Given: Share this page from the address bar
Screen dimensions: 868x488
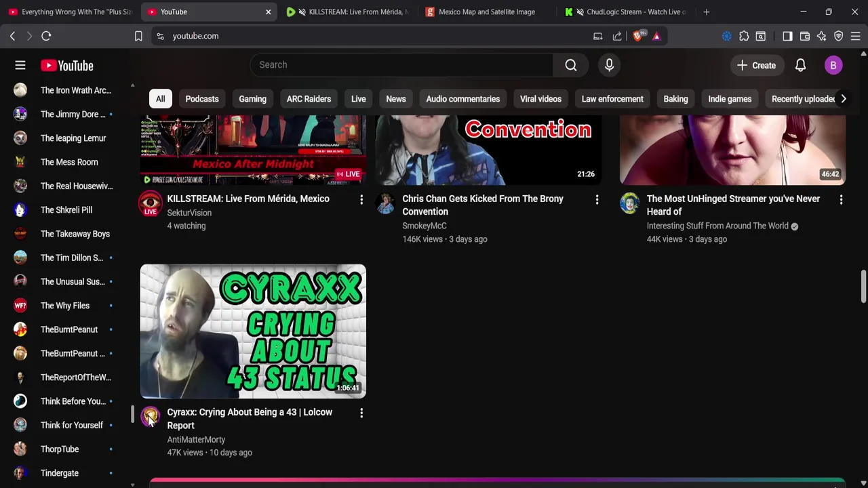Looking at the screenshot, I should tap(616, 36).
